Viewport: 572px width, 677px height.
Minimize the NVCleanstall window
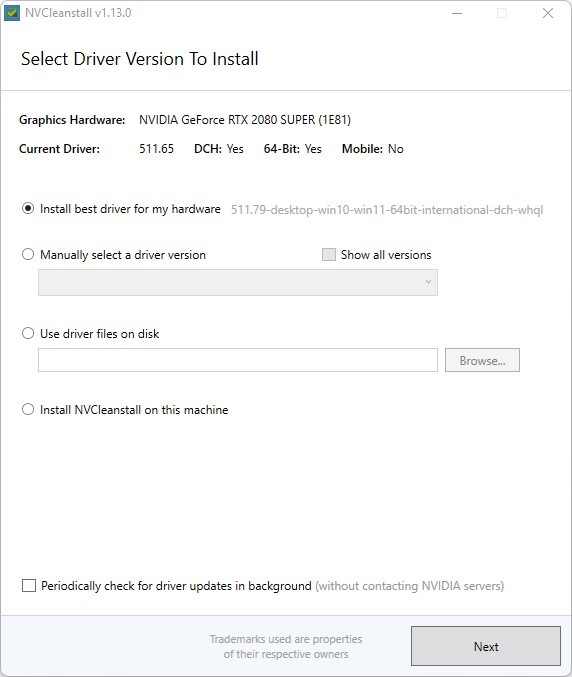tap(457, 13)
